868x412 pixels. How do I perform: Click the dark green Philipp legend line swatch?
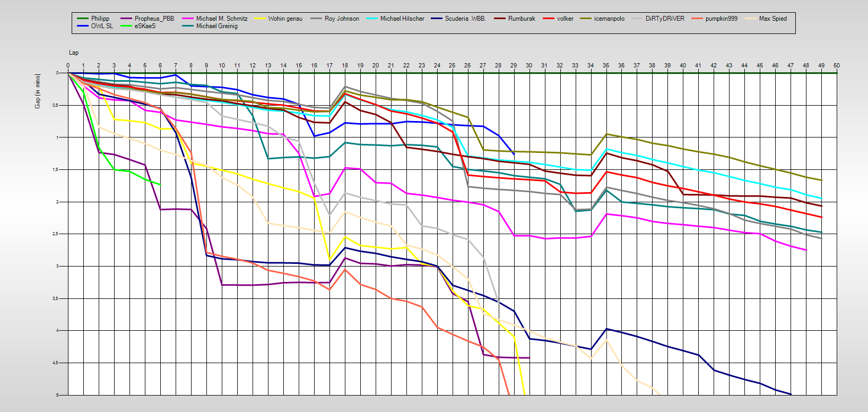click(82, 19)
